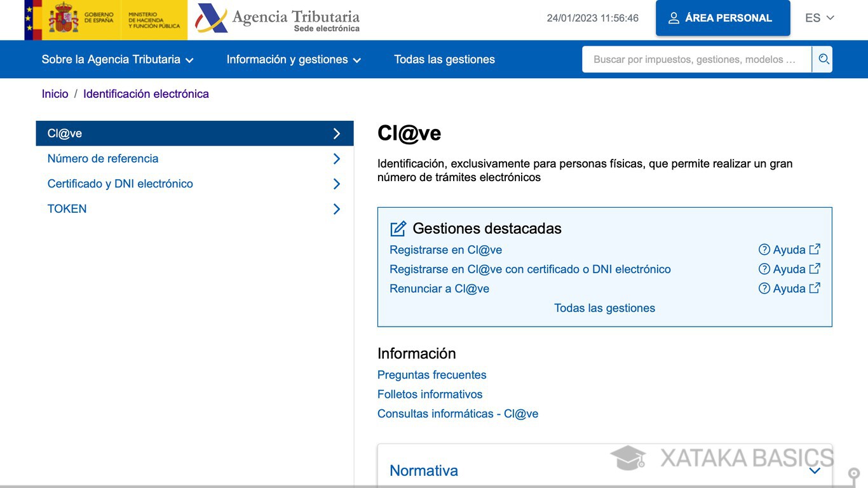This screenshot has width=868, height=488.
Task: Expand the ES language selector
Action: point(820,18)
